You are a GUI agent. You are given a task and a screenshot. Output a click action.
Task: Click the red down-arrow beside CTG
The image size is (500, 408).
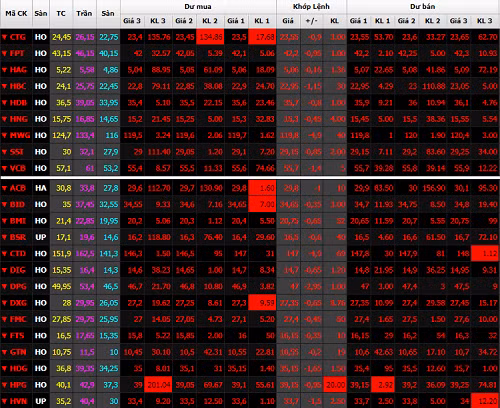4,37
